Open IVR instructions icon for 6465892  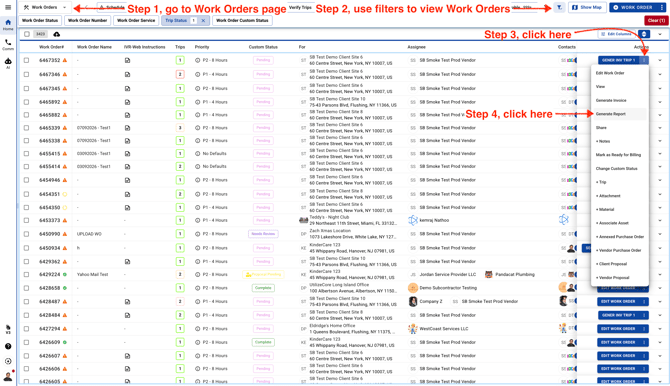tap(127, 102)
